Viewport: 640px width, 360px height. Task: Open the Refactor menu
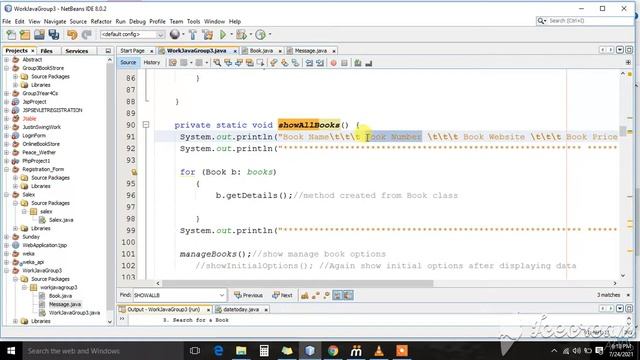[x=101, y=21]
